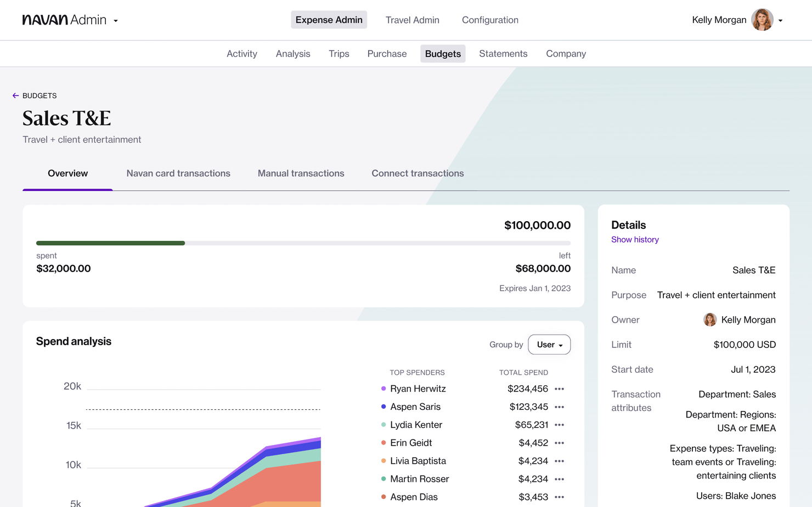Open the three-dot menu for Erin Geidt

pos(559,443)
